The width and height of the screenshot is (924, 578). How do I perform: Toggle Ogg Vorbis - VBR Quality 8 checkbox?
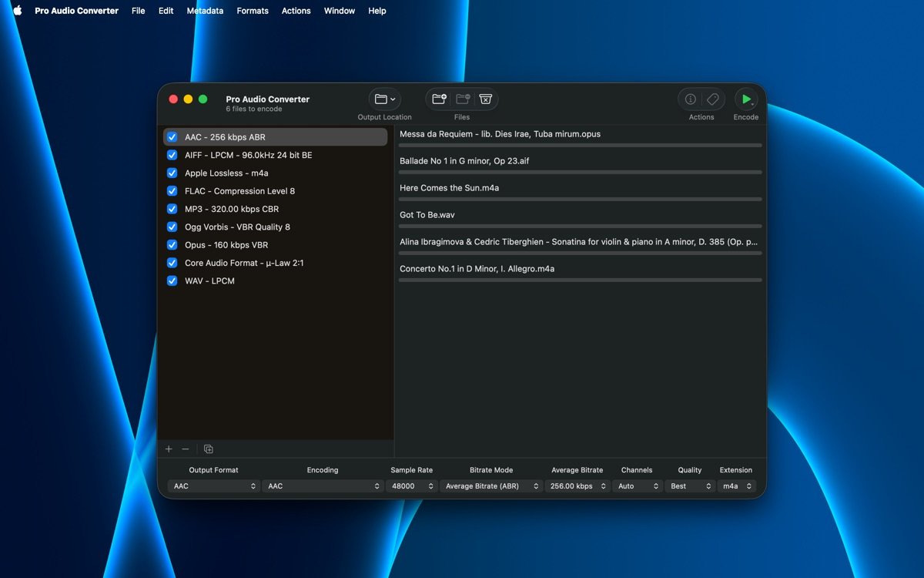172,227
